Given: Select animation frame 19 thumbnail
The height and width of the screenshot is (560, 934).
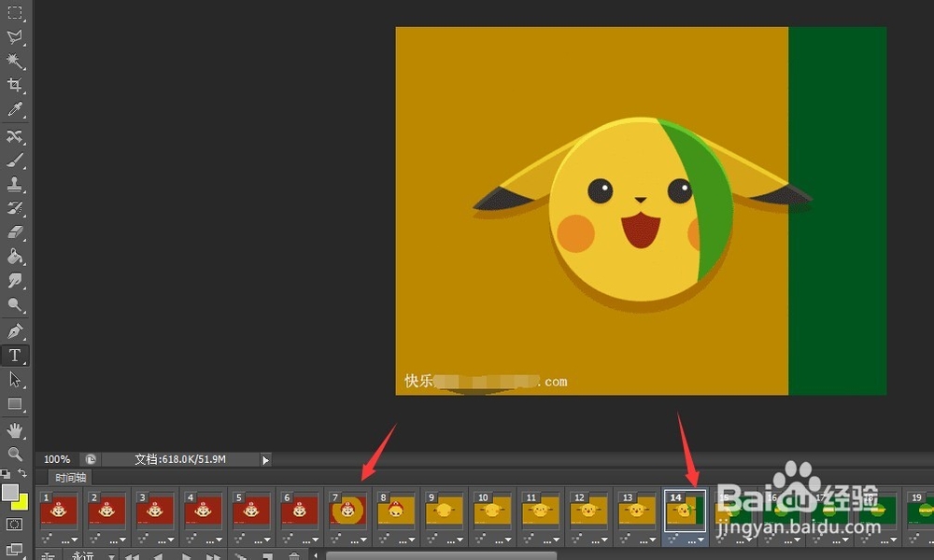Looking at the screenshot, I should tap(921, 510).
